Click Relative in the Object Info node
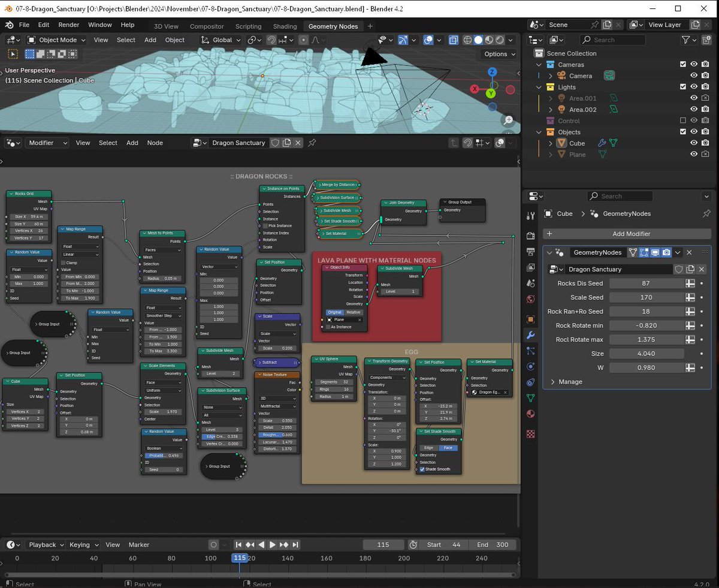719x588 pixels. click(354, 312)
